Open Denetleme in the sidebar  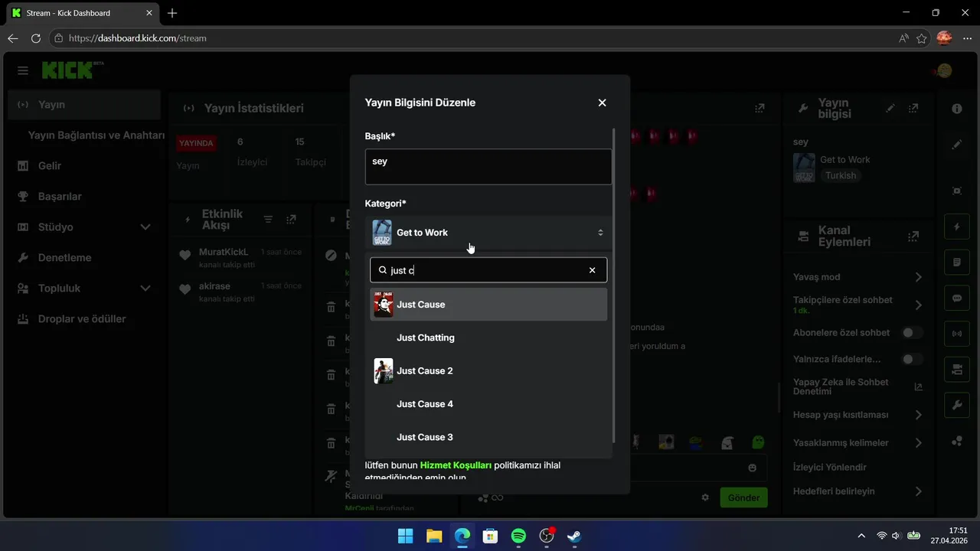84,257
